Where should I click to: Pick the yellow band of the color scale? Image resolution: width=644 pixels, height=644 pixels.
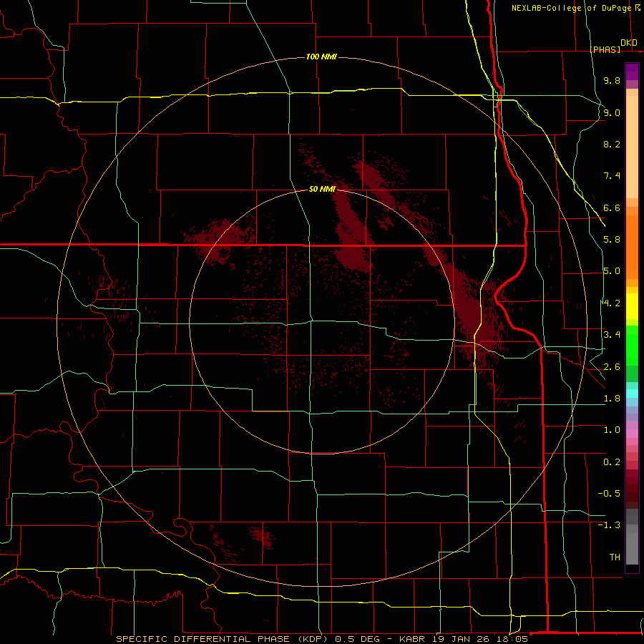(x=632, y=306)
